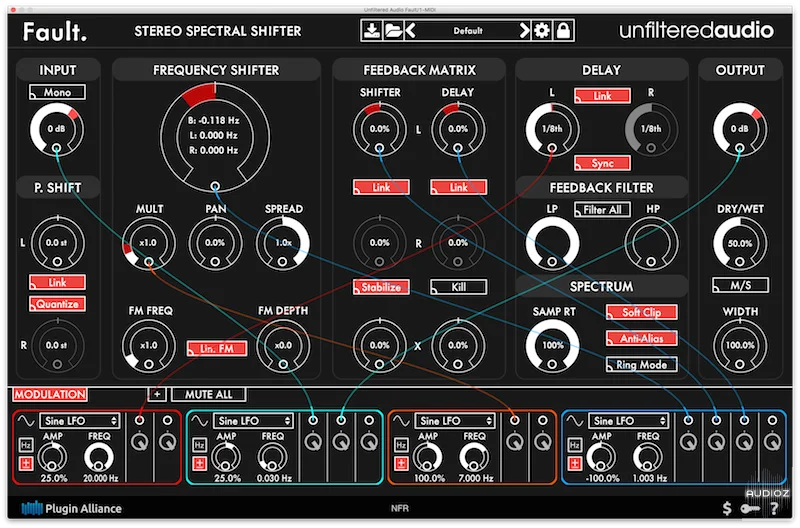
Task: Go to previous preset arrow
Action: pyautogui.click(x=411, y=31)
